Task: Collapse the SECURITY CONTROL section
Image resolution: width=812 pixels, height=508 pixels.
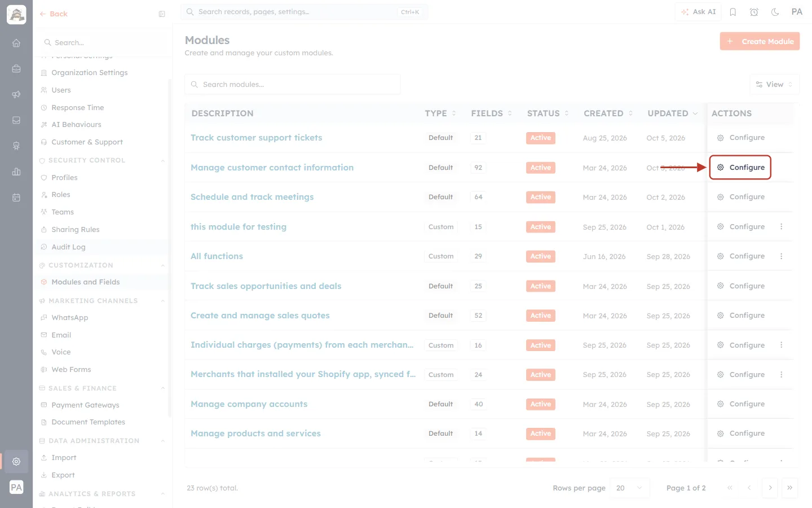Action: (163, 161)
